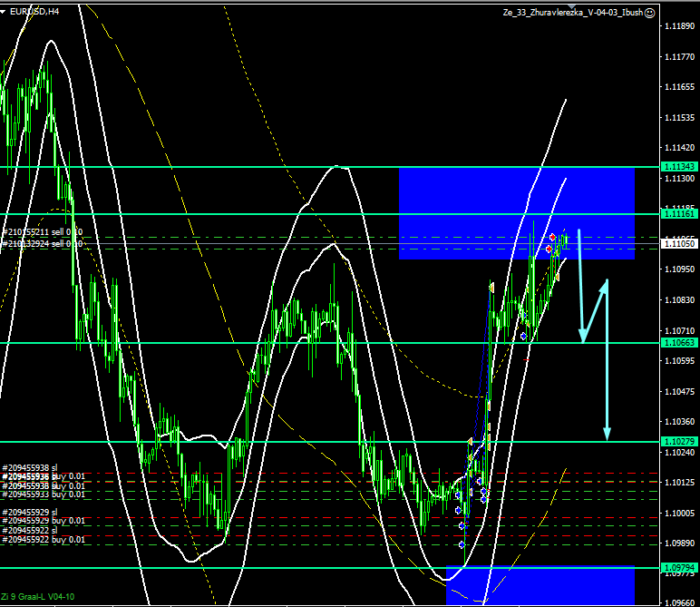This screenshot has height=607, width=700.
Task: Select the #209455938 sl stop loss label
Action: tap(30, 468)
